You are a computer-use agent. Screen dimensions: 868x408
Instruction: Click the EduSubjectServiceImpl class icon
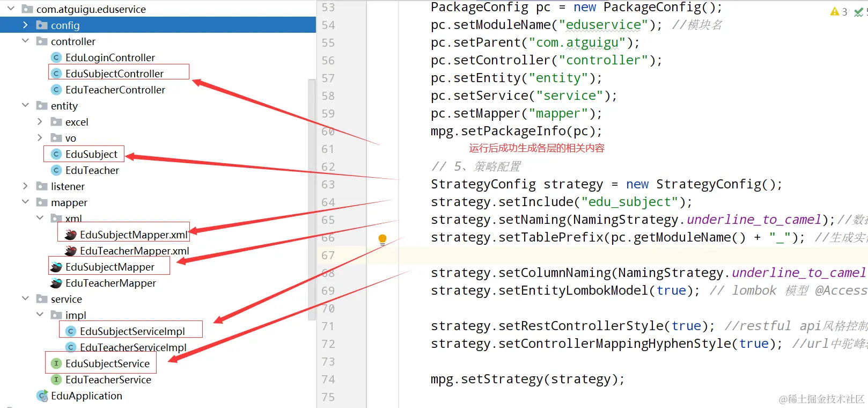pos(71,331)
